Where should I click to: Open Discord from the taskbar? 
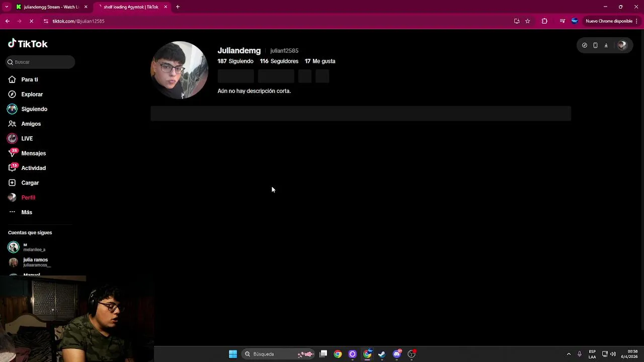pyautogui.click(x=397, y=354)
